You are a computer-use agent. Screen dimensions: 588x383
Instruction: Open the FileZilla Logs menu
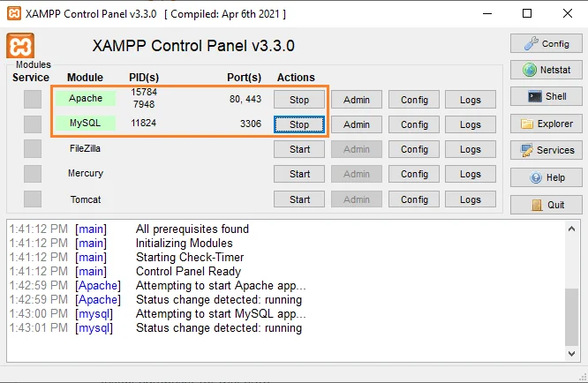(x=471, y=149)
